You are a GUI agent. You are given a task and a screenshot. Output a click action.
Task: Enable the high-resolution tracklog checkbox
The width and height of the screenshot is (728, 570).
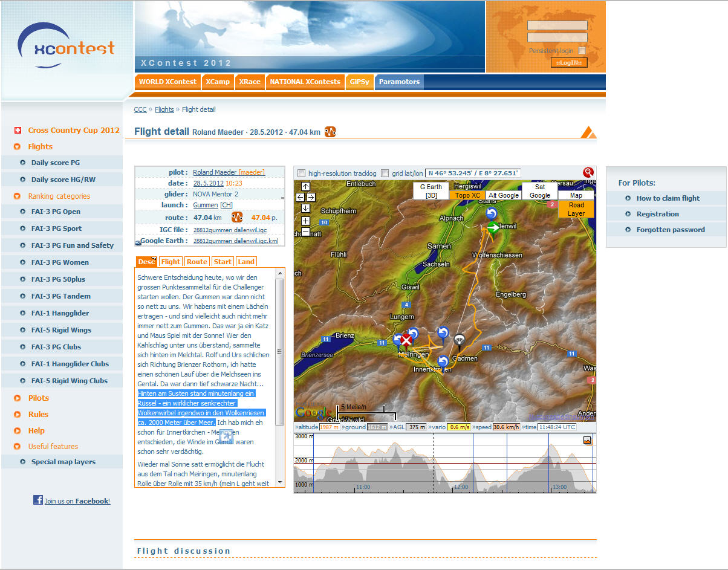point(302,173)
